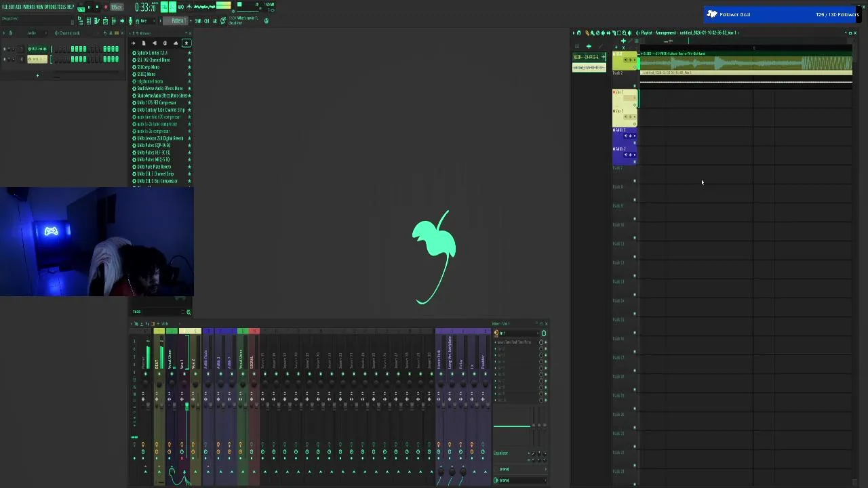
Task: Click Waves Tune Real-Time effect slot in mixer
Action: (x=517, y=342)
